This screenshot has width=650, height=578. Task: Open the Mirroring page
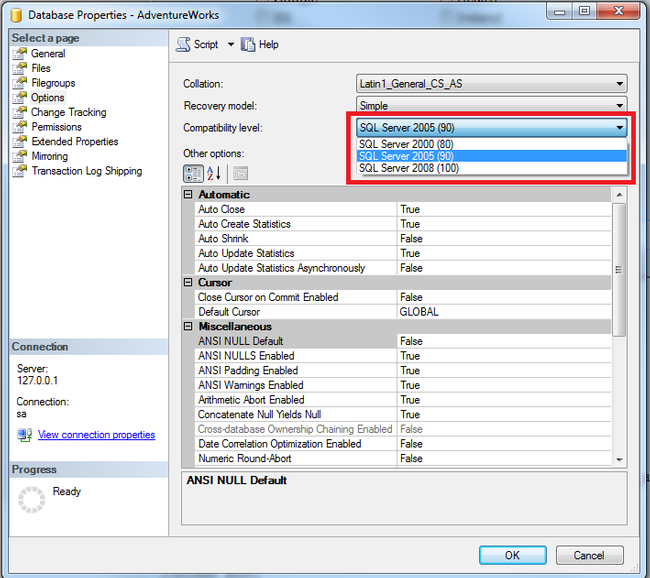pos(49,156)
